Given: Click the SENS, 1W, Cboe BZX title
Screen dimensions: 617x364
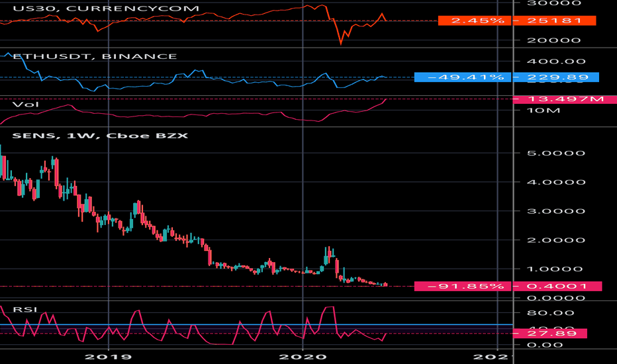Looking at the screenshot, I should pyautogui.click(x=100, y=136).
